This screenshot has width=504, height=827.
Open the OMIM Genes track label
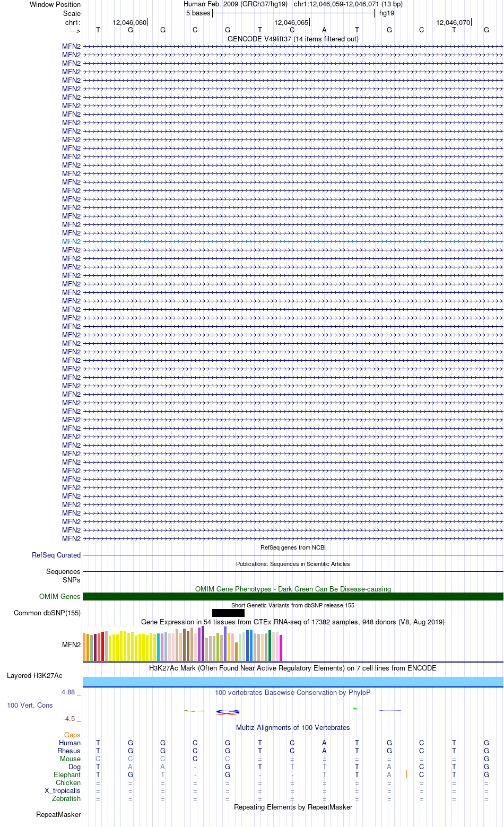pyautogui.click(x=60, y=596)
